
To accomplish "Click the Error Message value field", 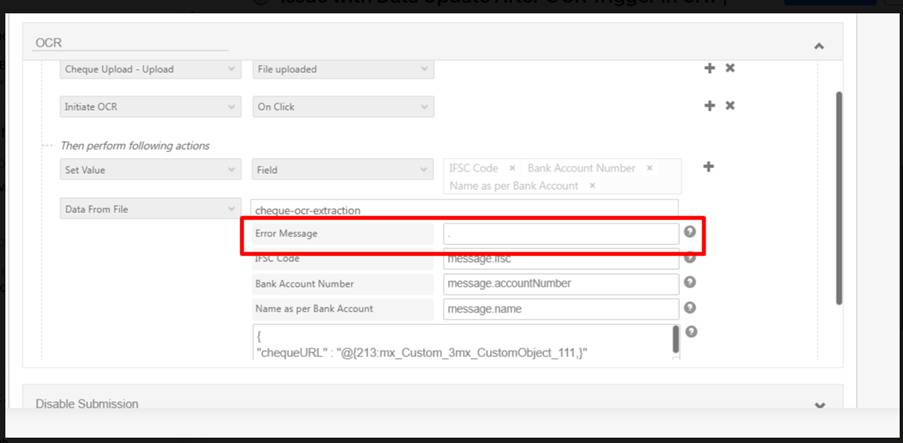I will pos(561,234).
